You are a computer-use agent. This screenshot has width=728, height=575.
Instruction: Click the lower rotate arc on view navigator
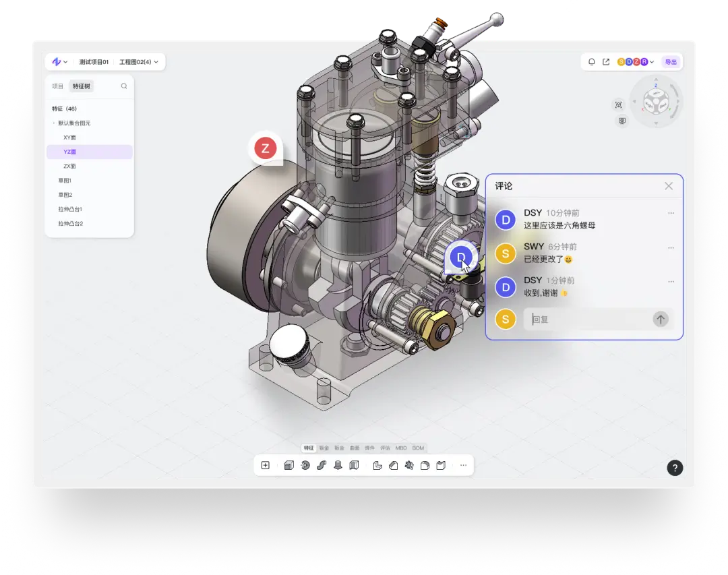pos(673,111)
